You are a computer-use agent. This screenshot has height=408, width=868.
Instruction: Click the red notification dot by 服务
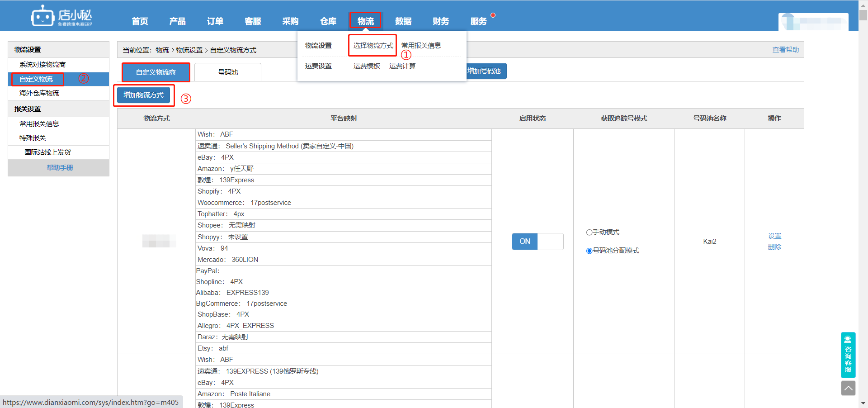(x=493, y=15)
